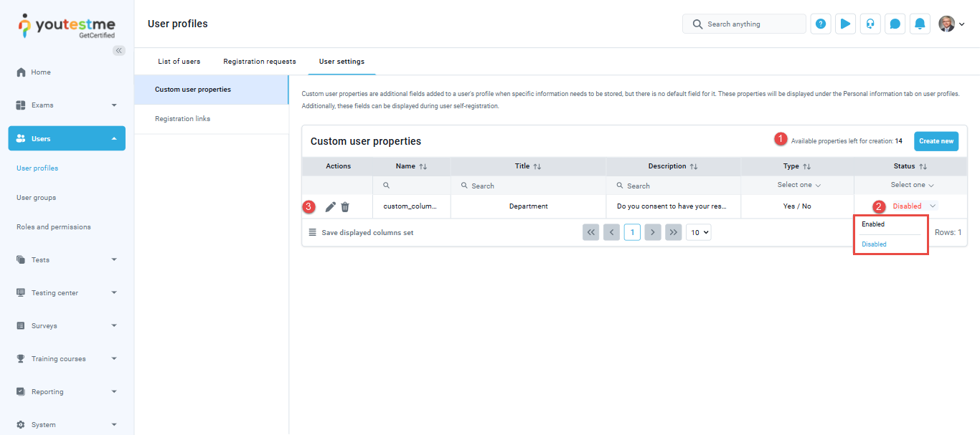Click the Do you consent description cell
This screenshot has height=435, width=980.
[674, 206]
